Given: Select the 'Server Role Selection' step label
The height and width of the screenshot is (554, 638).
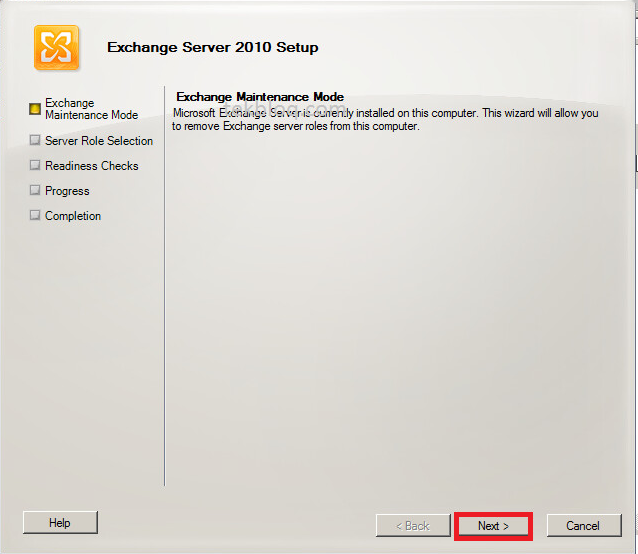Looking at the screenshot, I should tap(99, 141).
